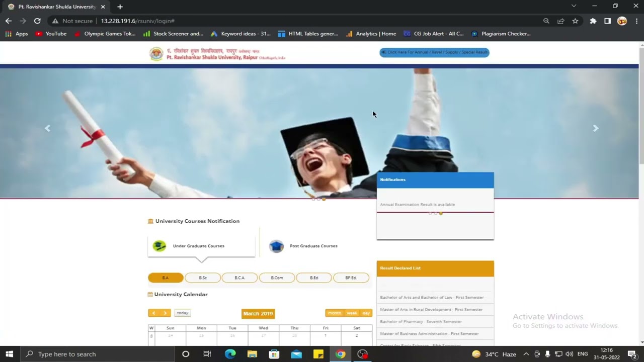Advance the banner with the right arrow
The image size is (644, 362).
[596, 129]
